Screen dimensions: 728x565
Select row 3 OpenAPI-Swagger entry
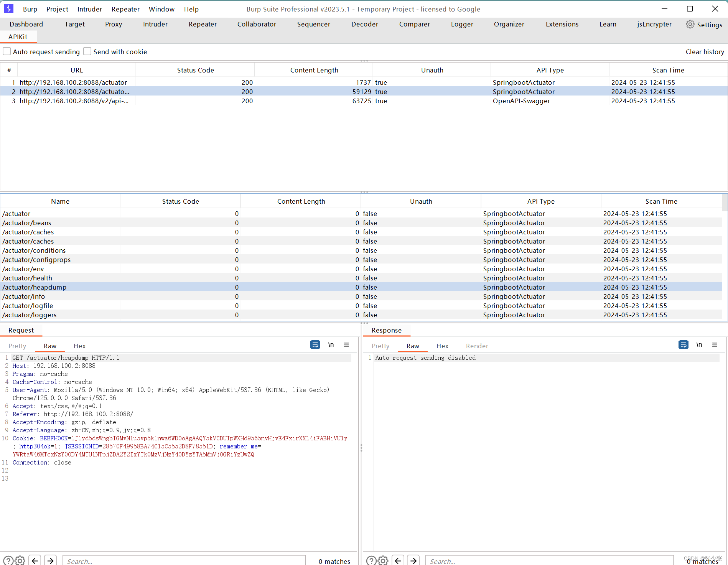pyautogui.click(x=364, y=101)
